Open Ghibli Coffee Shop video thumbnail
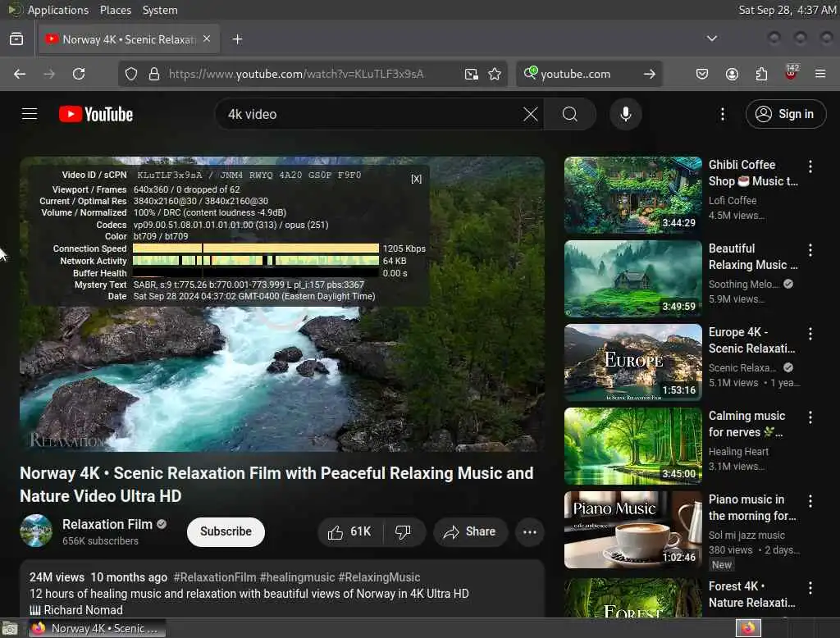Image resolution: width=840 pixels, height=638 pixels. 632,195
